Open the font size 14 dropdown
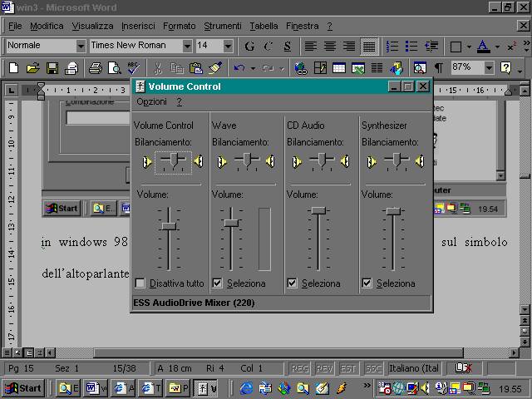The height and width of the screenshot is (399, 532). (228, 46)
